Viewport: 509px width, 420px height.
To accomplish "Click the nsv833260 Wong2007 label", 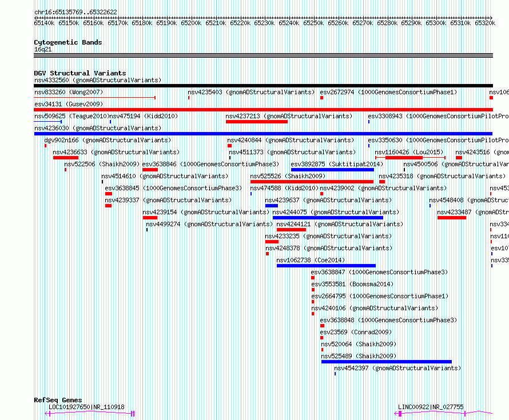I will tap(69, 92).
